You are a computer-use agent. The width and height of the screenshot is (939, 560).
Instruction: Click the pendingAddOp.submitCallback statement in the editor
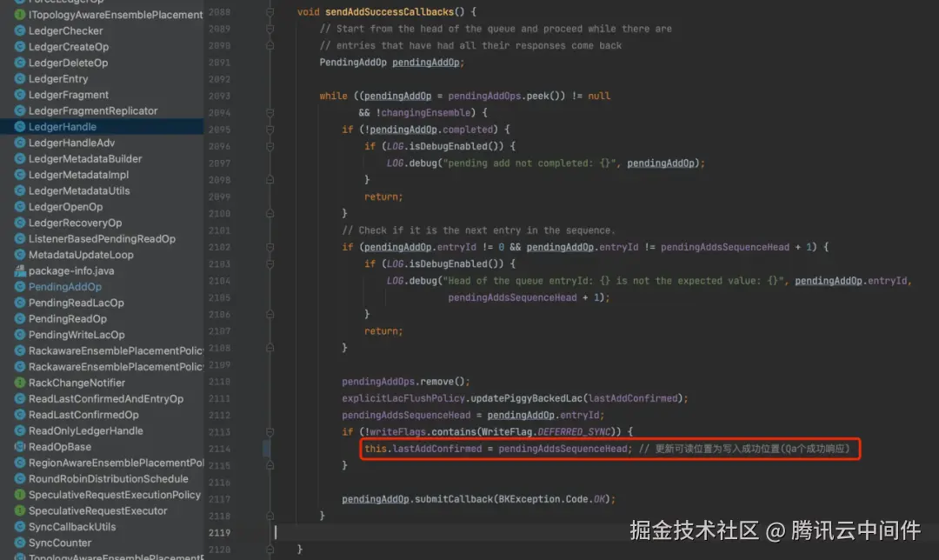pyautogui.click(x=478, y=498)
